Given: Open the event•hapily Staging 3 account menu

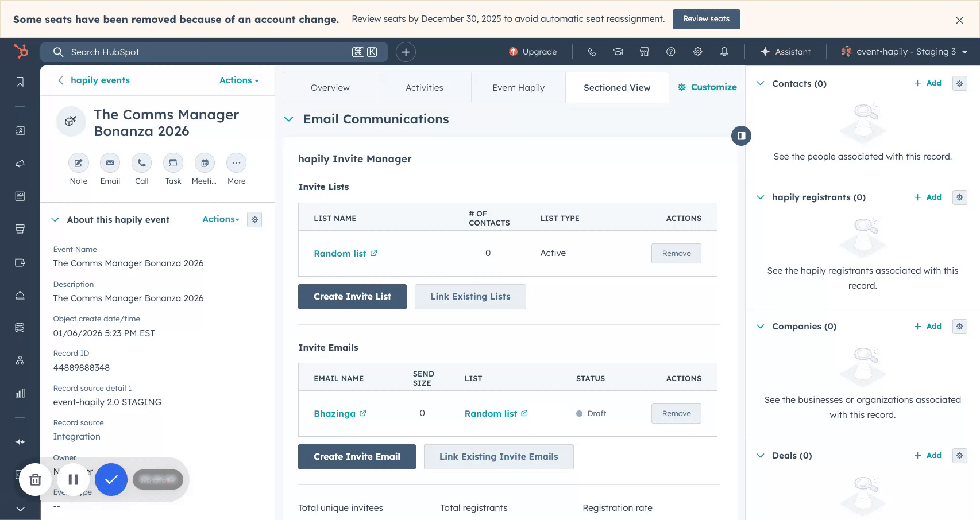Looking at the screenshot, I should click(x=904, y=52).
